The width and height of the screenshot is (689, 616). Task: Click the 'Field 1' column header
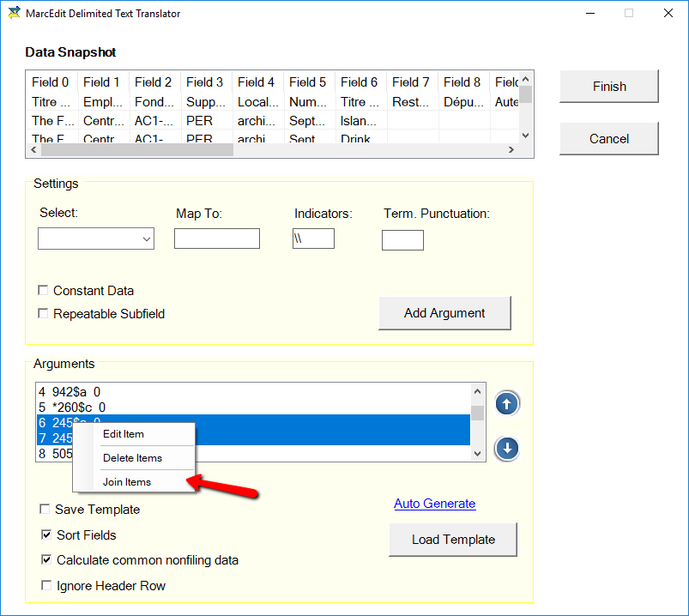click(101, 82)
